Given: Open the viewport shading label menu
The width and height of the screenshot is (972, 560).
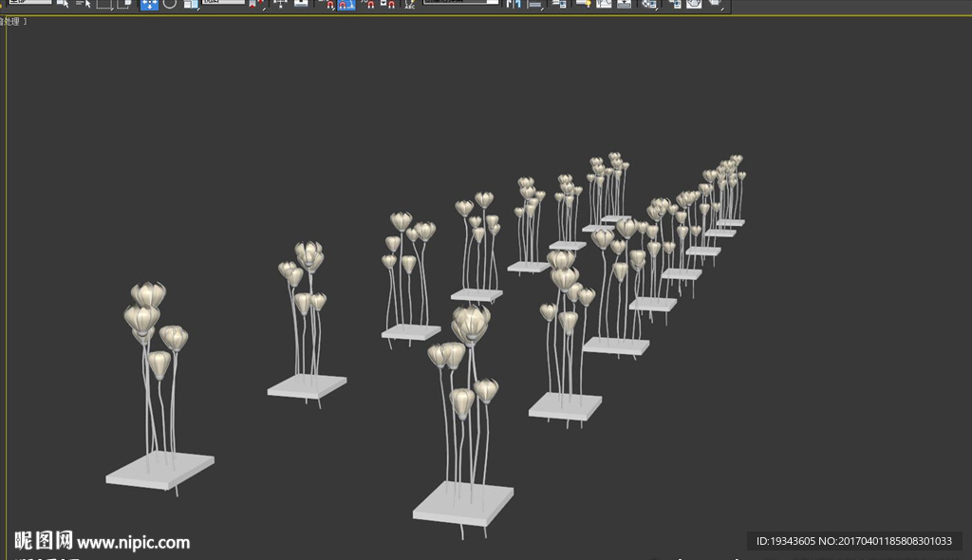Looking at the screenshot, I should click(11, 22).
